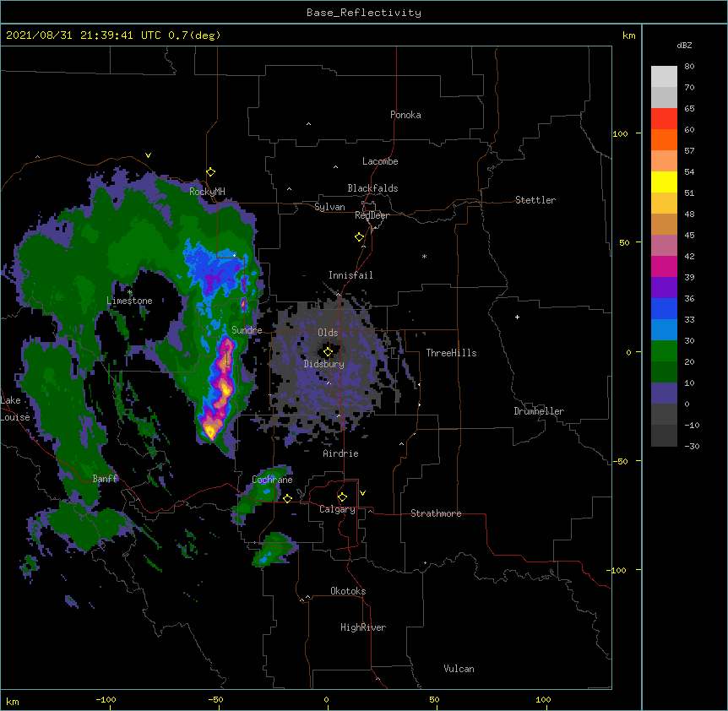Select the radar site marker between Olds and Didsbury

328,351
